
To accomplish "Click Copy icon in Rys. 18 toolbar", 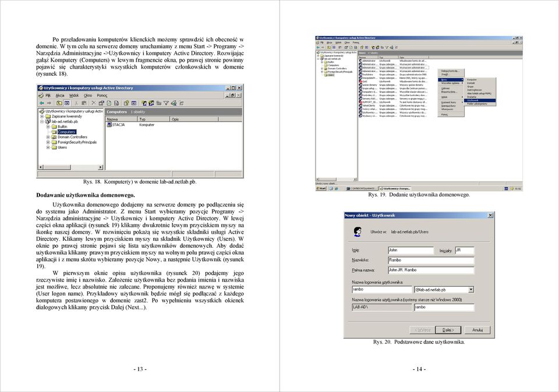I will (84, 104).
